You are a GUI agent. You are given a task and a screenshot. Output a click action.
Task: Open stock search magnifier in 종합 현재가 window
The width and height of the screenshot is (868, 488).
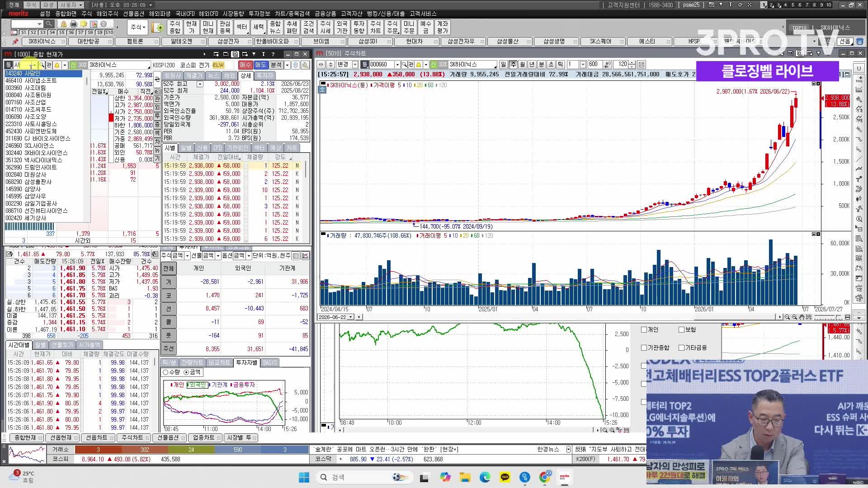(x=42, y=65)
